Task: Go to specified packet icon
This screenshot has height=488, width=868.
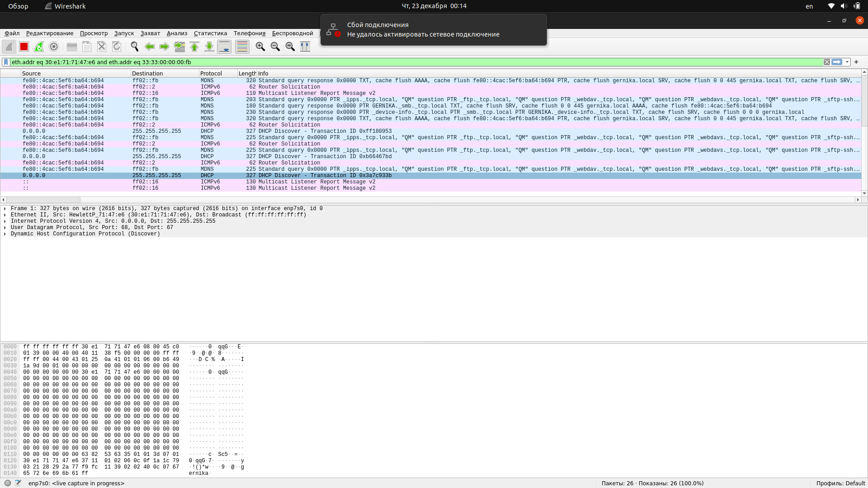Action: [x=179, y=47]
